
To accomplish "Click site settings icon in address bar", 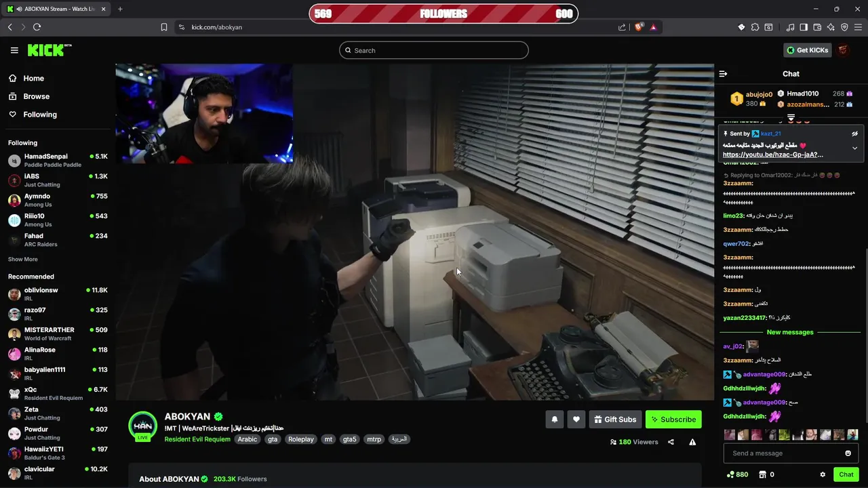I will (181, 27).
